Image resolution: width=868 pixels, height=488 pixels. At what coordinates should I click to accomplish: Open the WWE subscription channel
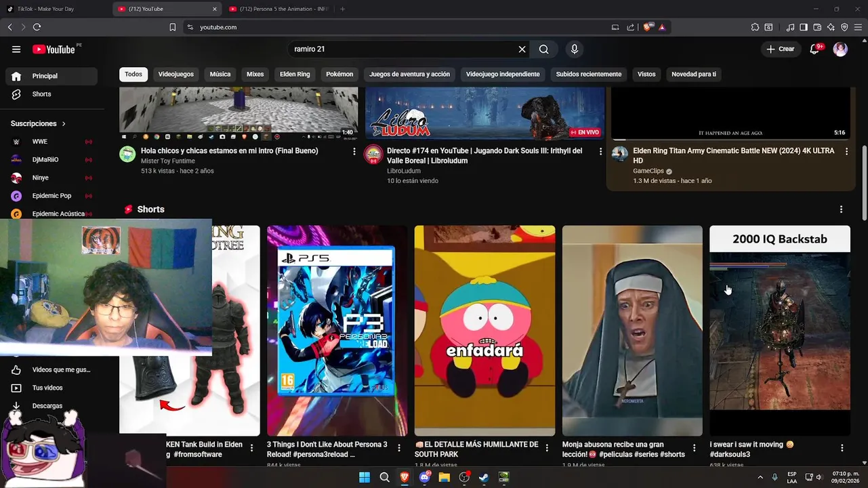coord(51,142)
